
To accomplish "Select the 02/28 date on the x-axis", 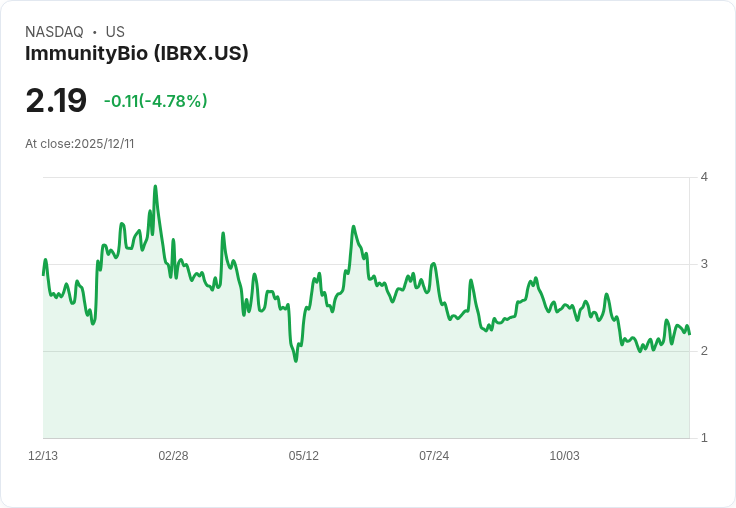I will click(173, 455).
